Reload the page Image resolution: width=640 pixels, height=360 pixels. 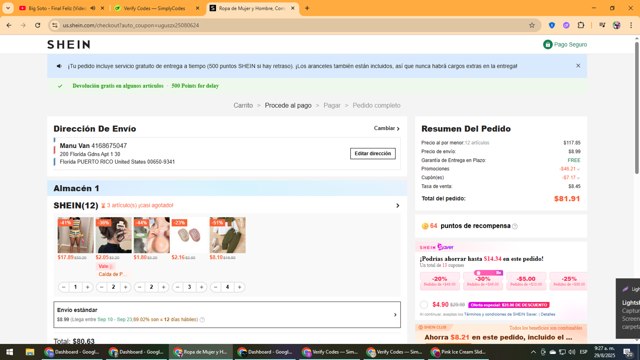coord(38,25)
